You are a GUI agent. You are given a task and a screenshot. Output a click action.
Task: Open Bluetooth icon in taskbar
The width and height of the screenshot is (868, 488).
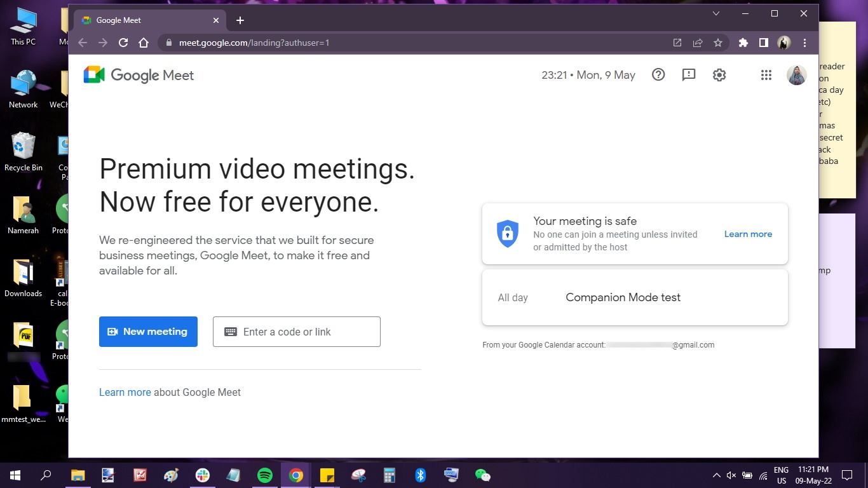point(420,475)
